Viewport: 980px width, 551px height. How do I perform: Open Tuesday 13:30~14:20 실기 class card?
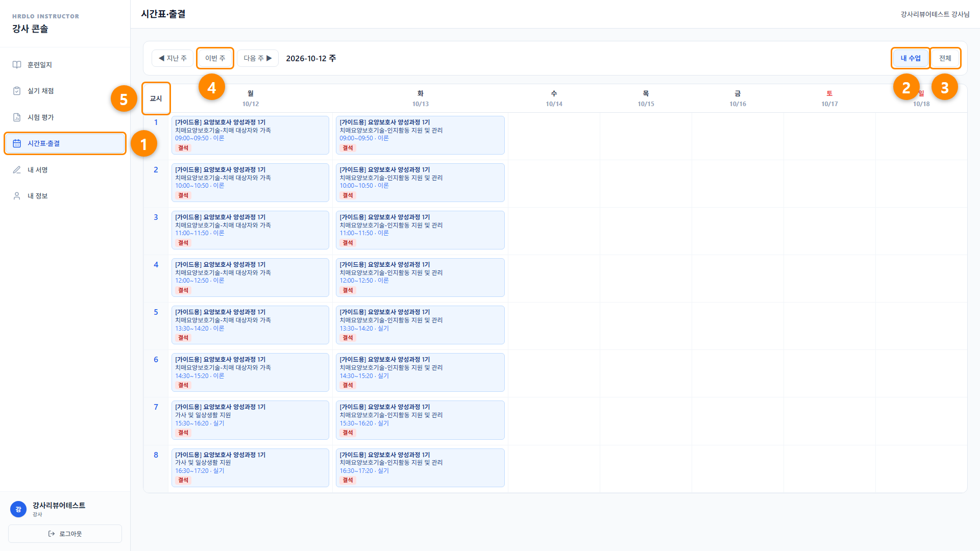point(420,325)
